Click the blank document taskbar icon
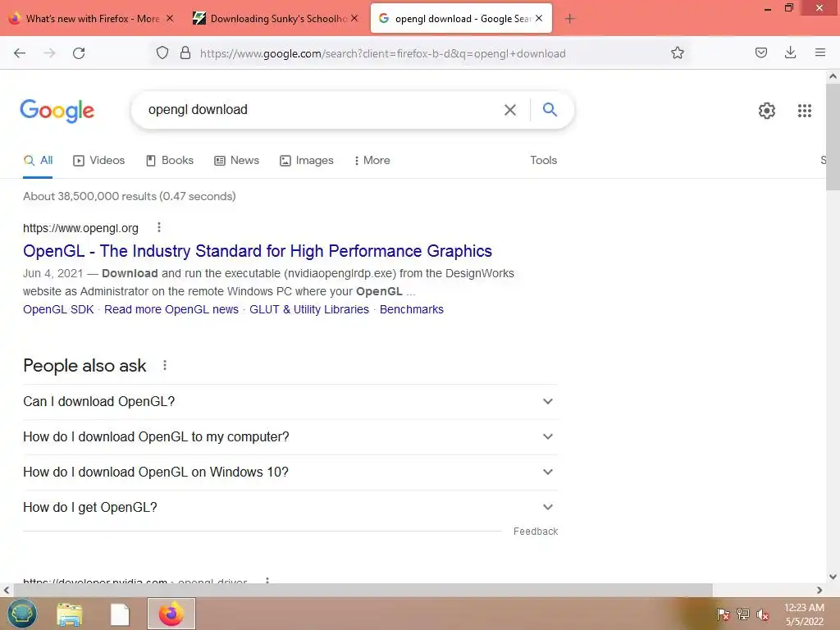Image resolution: width=840 pixels, height=630 pixels. tap(120, 614)
